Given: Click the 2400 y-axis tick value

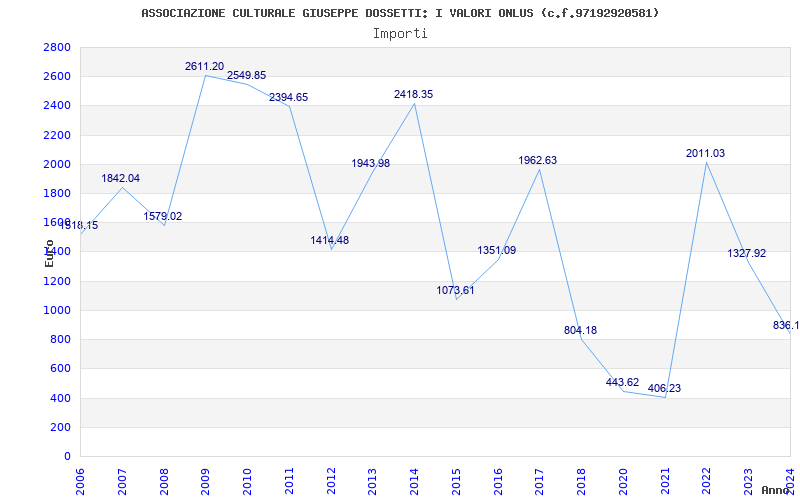Looking at the screenshot, I should (57, 106).
